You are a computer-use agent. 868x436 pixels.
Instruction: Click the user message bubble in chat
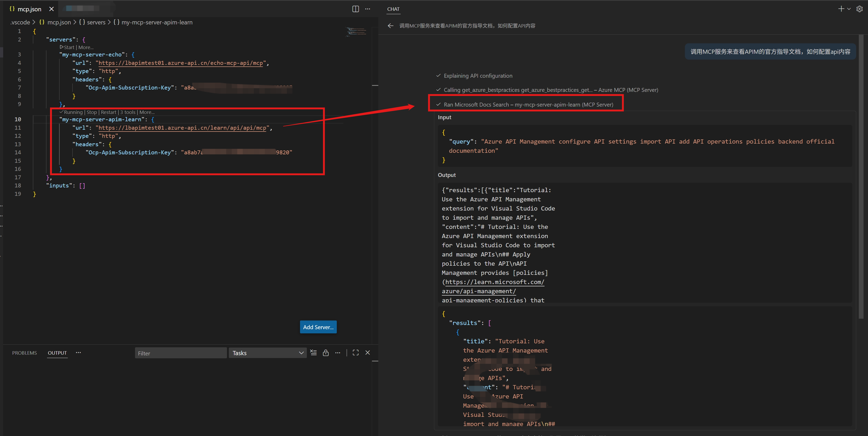coord(770,52)
